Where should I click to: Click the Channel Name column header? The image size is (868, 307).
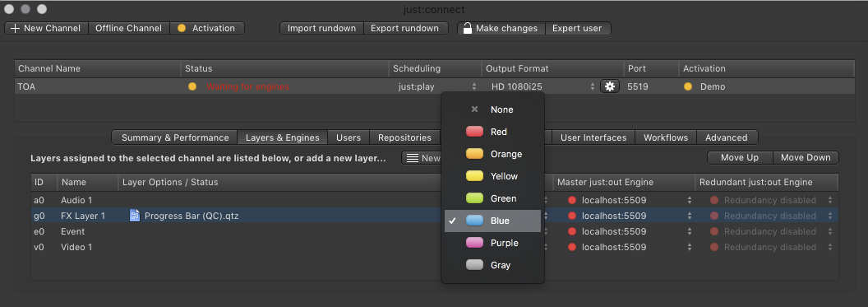(98, 68)
